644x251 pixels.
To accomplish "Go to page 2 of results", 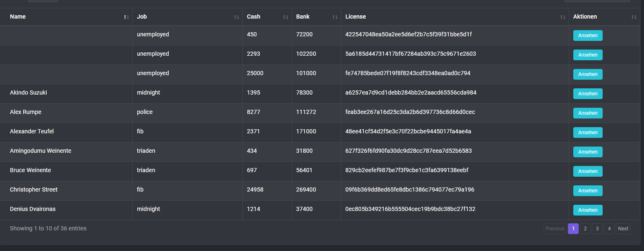I will 585,229.
